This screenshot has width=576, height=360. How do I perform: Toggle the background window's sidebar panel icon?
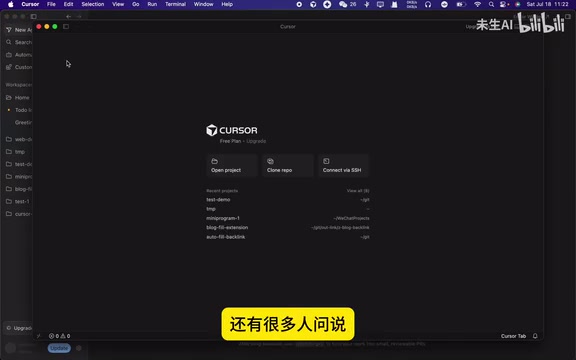pyautogui.click(x=34, y=17)
